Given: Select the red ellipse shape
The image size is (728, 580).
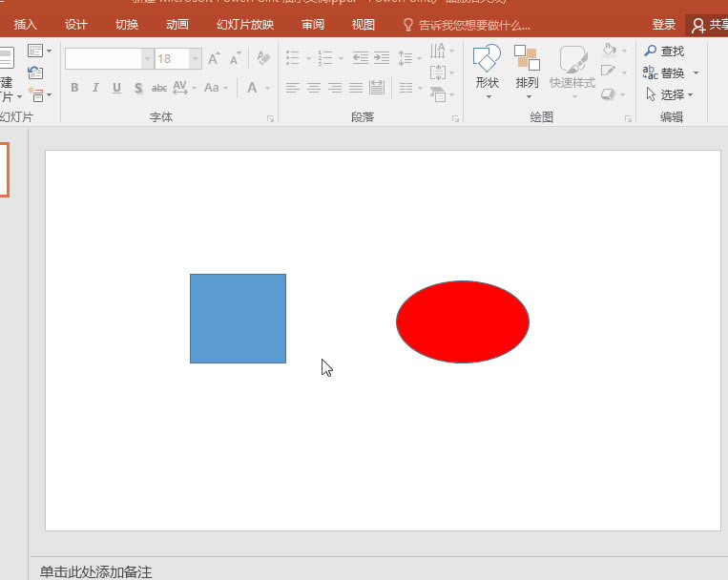Looking at the screenshot, I should tap(463, 321).
